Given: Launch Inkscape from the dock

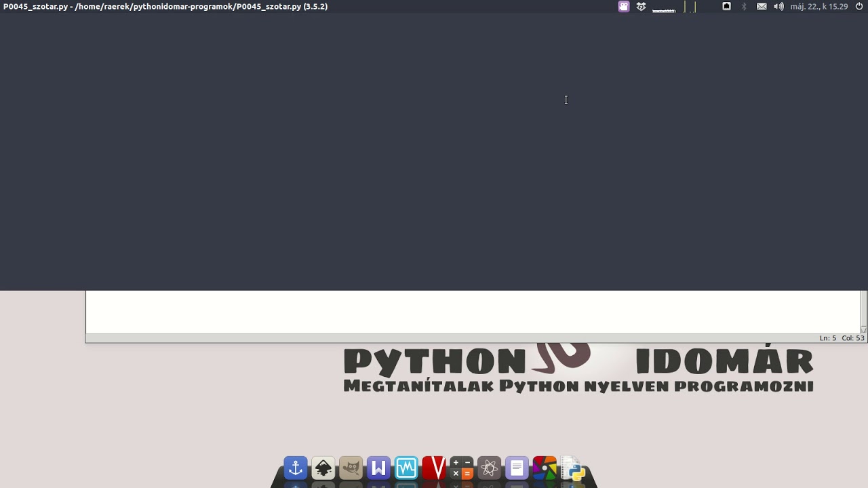Looking at the screenshot, I should coord(323,468).
